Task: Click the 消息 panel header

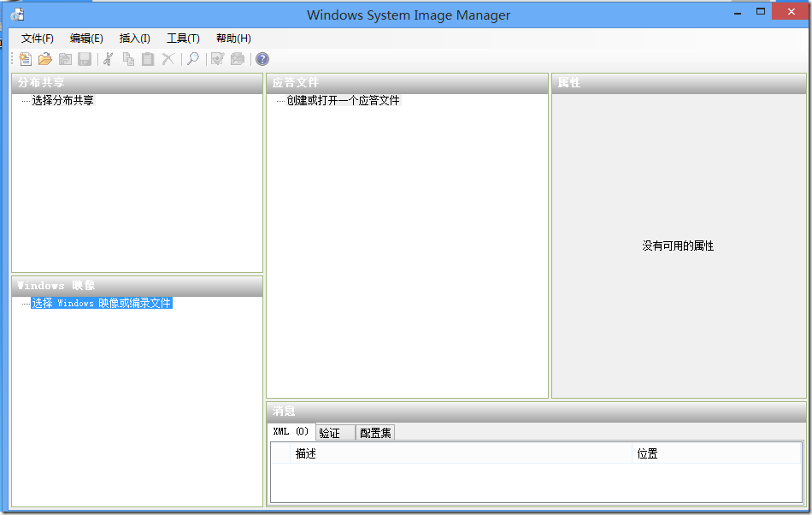Action: point(536,411)
